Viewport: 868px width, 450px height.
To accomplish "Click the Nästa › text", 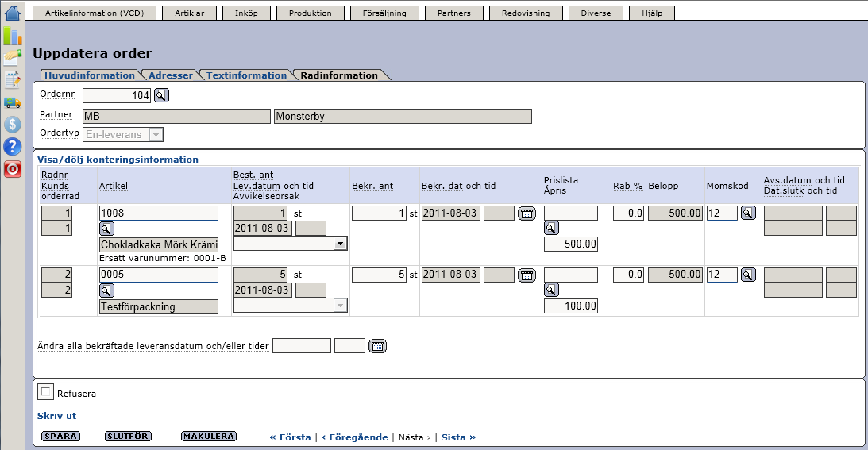I will click(415, 437).
